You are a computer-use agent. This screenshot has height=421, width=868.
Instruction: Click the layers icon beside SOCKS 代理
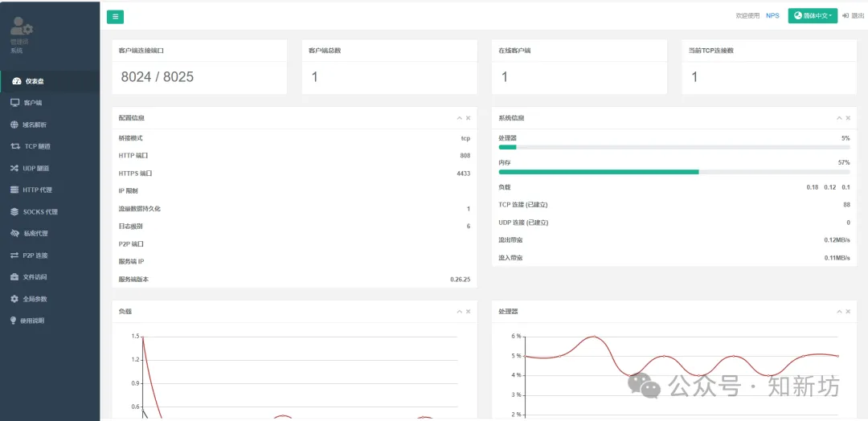(x=14, y=211)
